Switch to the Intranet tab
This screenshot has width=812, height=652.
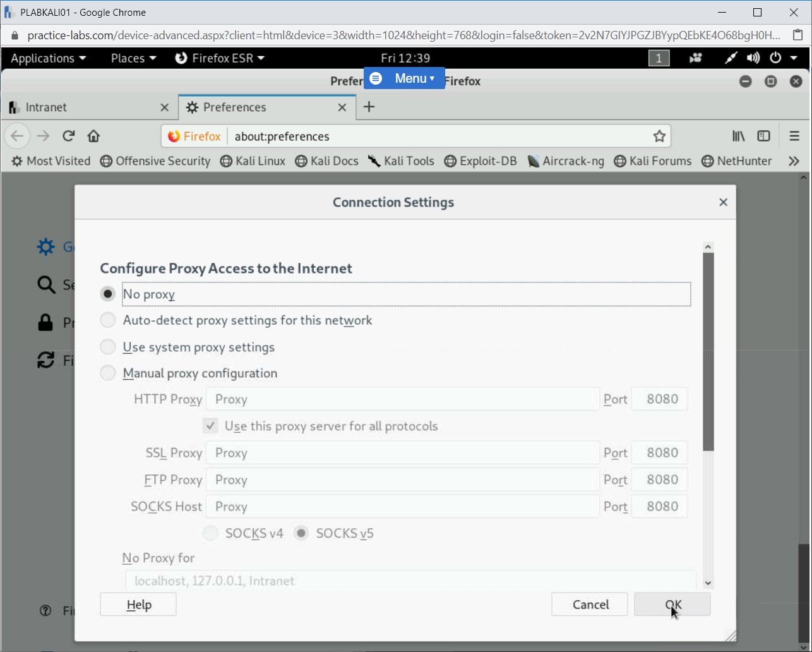click(82, 107)
